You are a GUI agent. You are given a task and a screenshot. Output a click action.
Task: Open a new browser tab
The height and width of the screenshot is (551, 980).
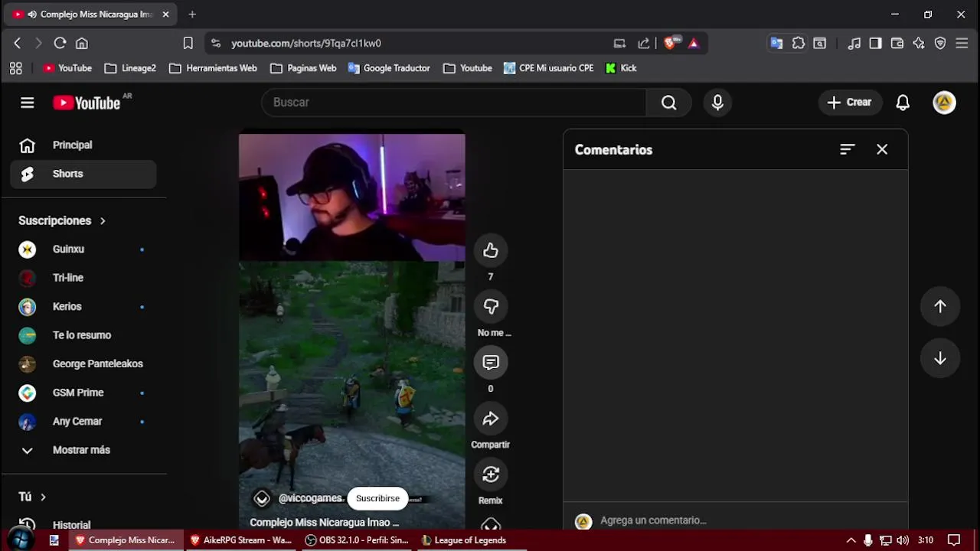point(192,15)
